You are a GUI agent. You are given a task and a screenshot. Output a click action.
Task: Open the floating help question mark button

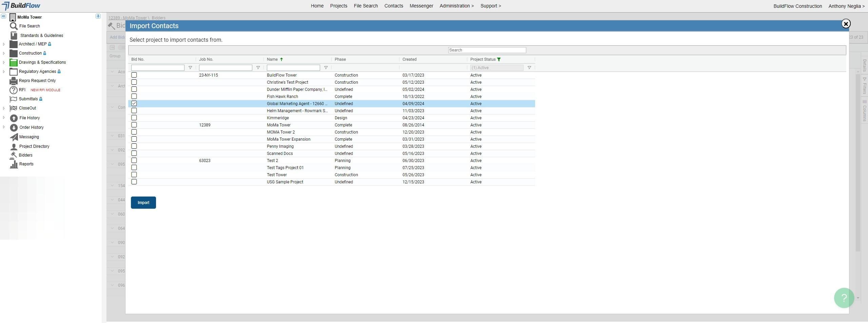click(x=844, y=298)
